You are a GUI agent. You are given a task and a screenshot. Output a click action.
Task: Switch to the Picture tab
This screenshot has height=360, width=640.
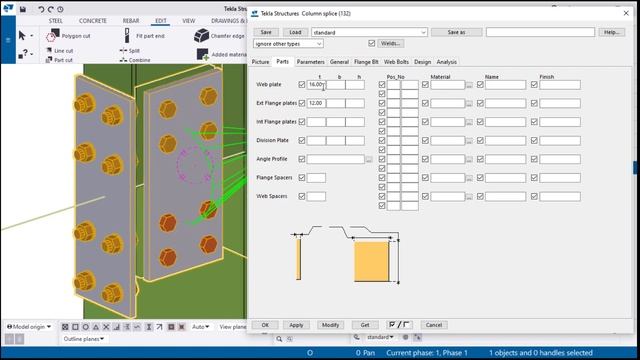[x=260, y=62]
